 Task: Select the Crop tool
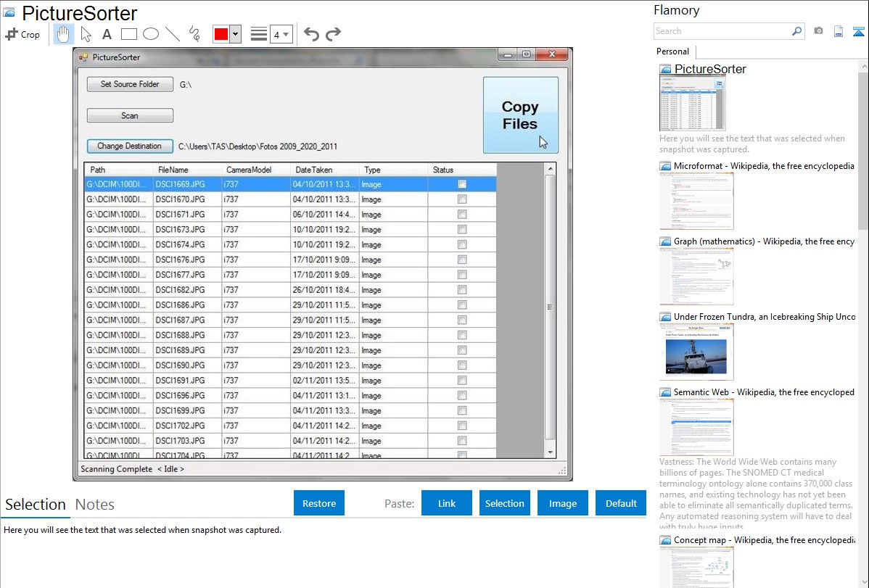22,34
